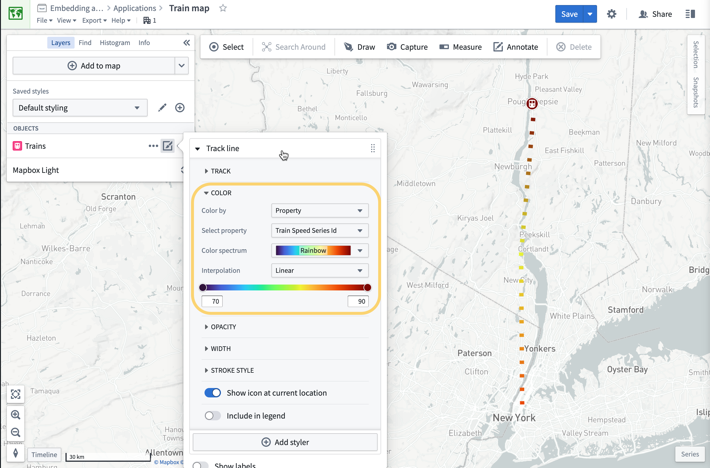This screenshot has height=468, width=710.
Task: Open the File menu
Action: pos(44,20)
